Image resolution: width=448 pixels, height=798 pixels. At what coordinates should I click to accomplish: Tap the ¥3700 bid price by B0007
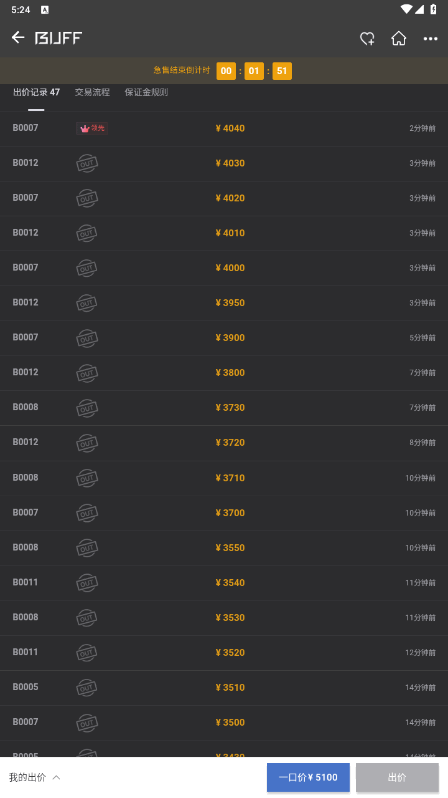coord(230,513)
